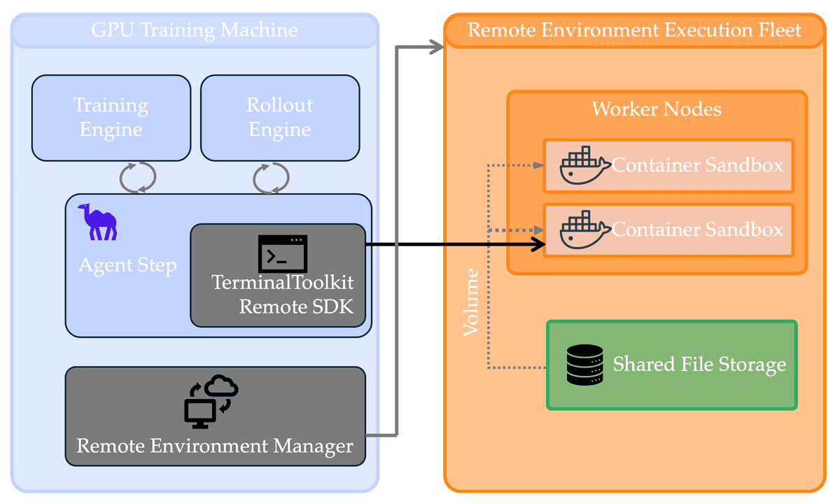Click the Remote Environment Execution Fleet header
The height and width of the screenshot is (504, 840).
point(634,31)
